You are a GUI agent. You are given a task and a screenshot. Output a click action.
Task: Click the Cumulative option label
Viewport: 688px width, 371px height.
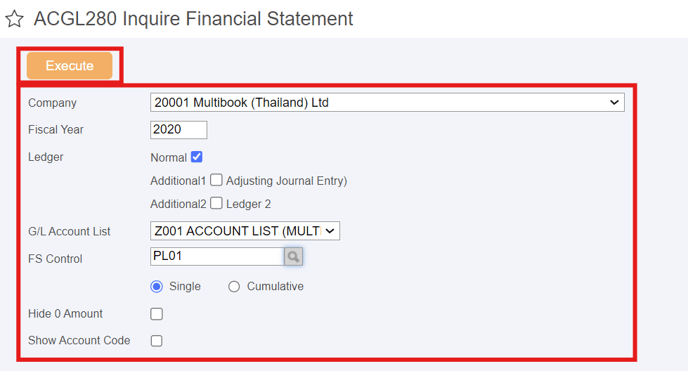coord(275,286)
